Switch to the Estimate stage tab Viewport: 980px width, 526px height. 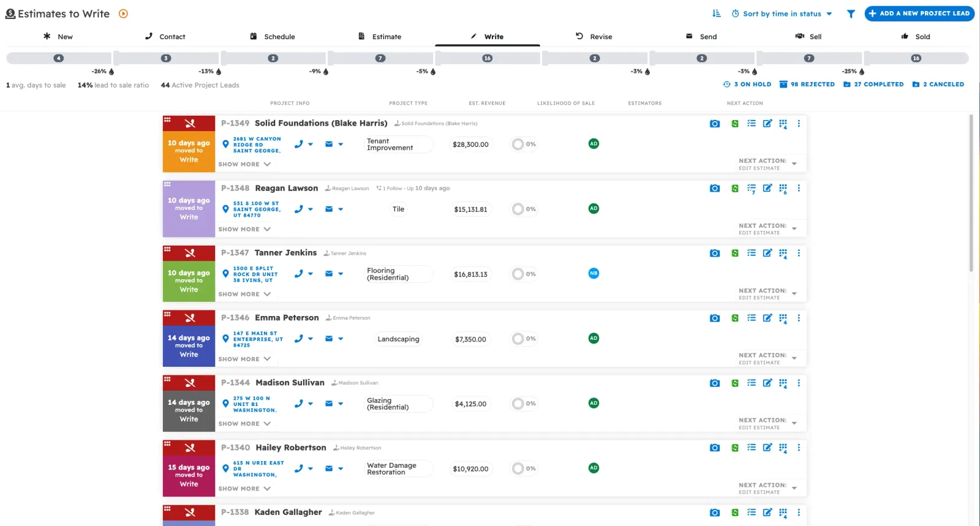380,37
